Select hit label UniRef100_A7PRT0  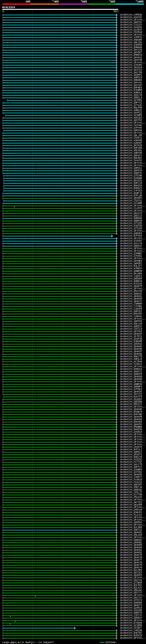point(131,37)
